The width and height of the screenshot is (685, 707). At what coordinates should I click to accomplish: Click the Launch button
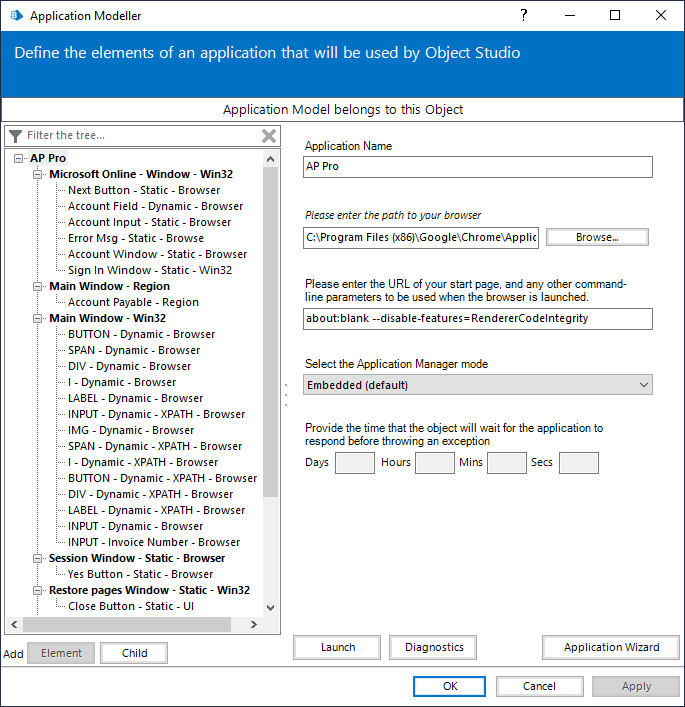(x=337, y=647)
